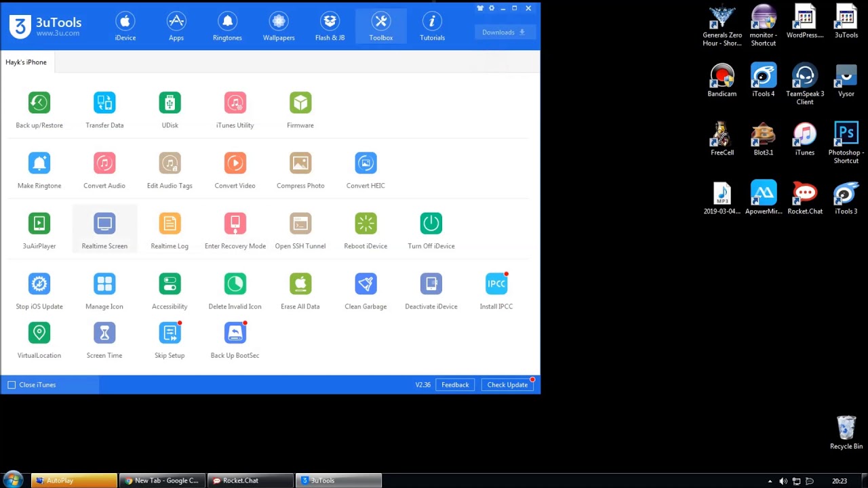Image resolution: width=868 pixels, height=488 pixels.
Task: Click the 3uTools logo
Action: coord(45,26)
